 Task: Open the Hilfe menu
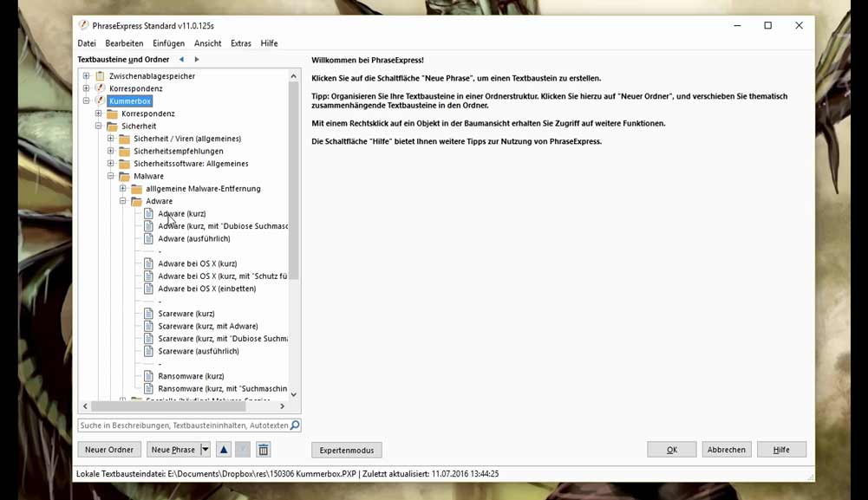[269, 43]
